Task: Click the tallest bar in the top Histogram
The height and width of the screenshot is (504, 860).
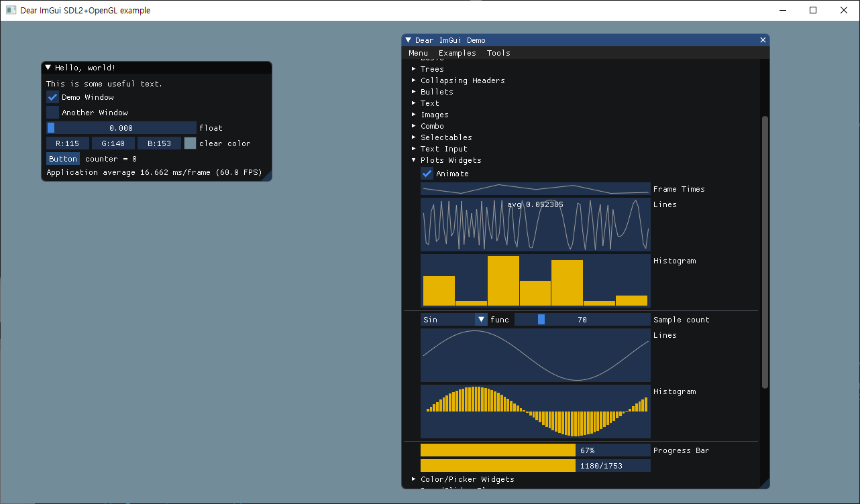Action: pyautogui.click(x=503, y=281)
